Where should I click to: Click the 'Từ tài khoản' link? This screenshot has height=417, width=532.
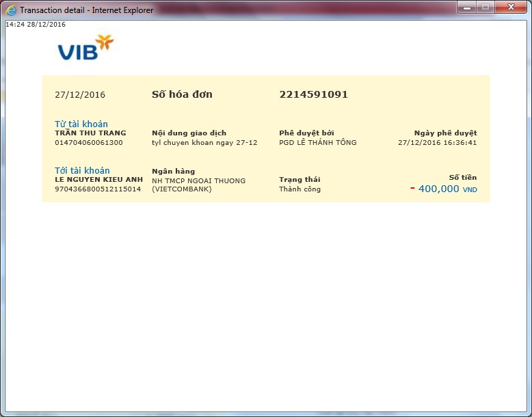[x=81, y=124]
